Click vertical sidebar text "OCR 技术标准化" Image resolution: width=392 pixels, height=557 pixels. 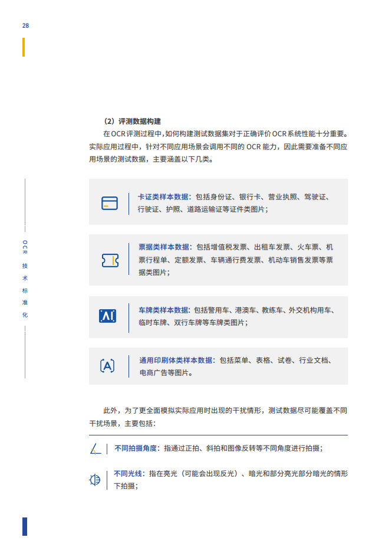point(25,279)
